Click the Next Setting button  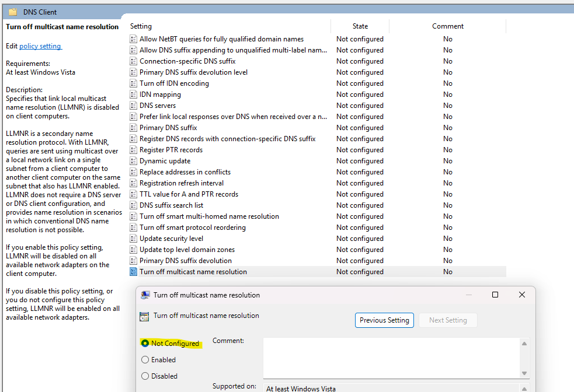coord(448,320)
